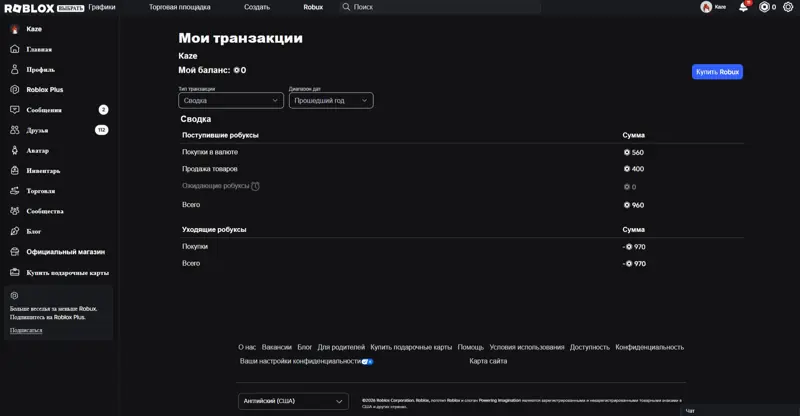
Task: Open the Друзья friends icon
Action: [x=15, y=130]
